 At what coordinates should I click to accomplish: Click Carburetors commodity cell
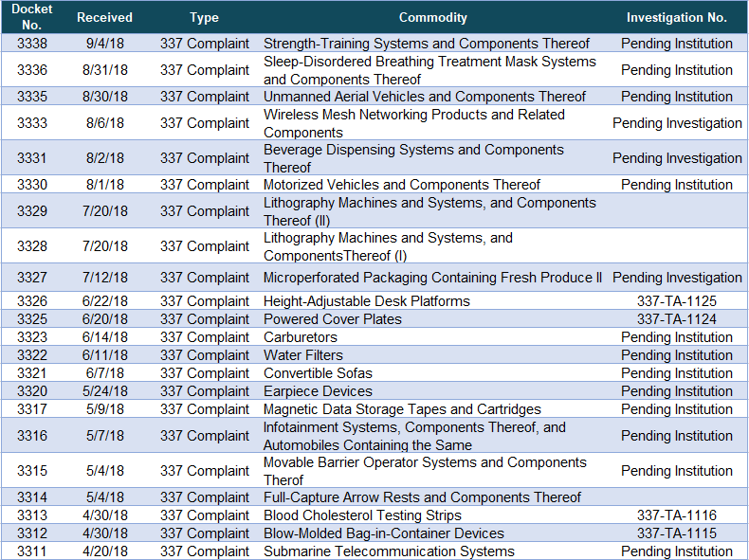pos(301,337)
